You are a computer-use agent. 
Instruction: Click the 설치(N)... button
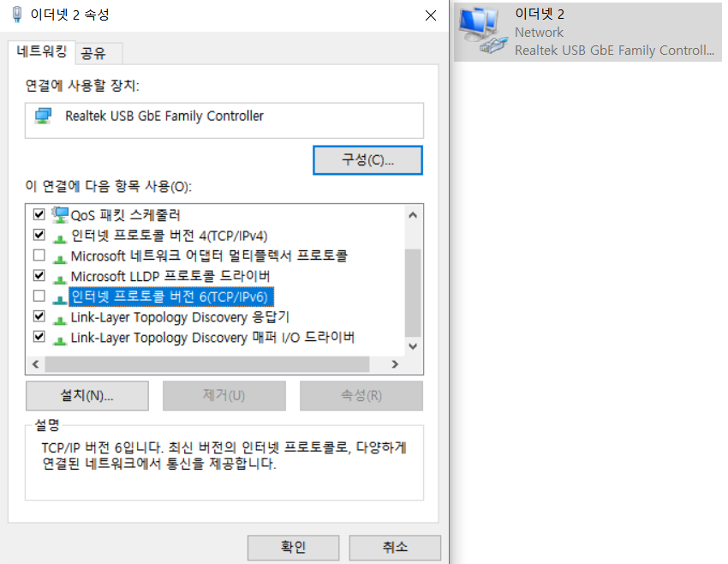[x=87, y=396]
